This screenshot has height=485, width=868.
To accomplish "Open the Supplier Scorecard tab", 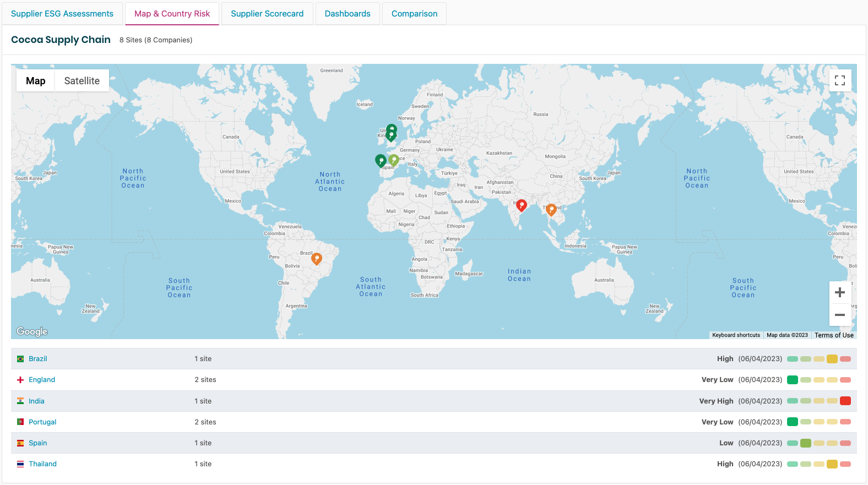I will coord(267,14).
